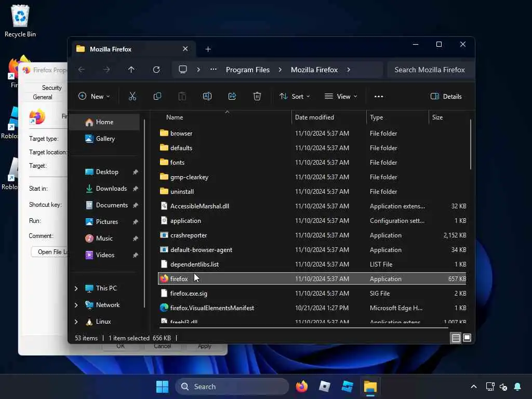Open Gallery in navigation pane
This screenshot has height=399, width=532.
point(105,138)
